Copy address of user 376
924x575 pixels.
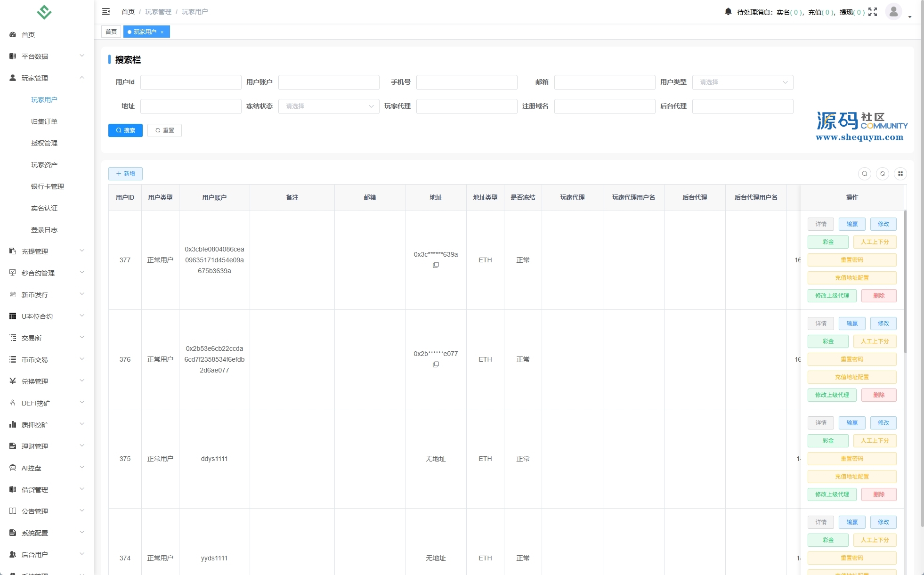(436, 364)
